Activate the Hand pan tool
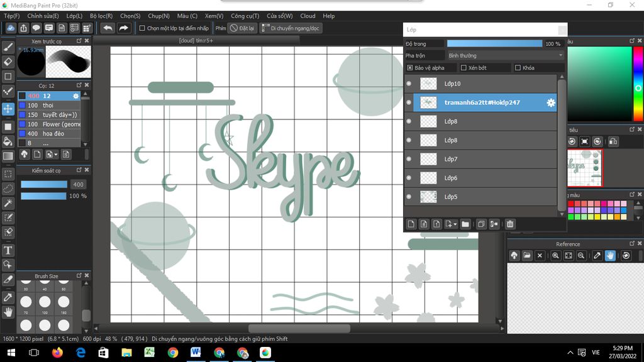This screenshot has width=644, height=362. point(8,312)
